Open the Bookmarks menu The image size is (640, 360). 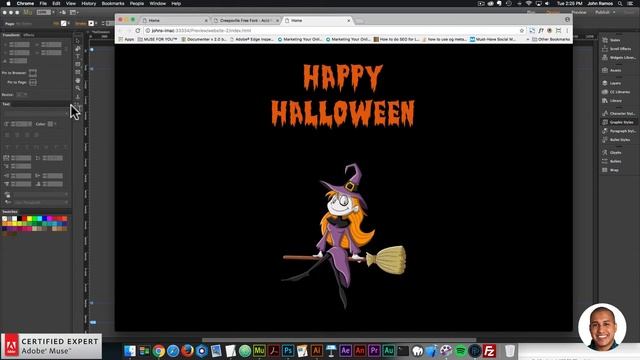[x=113, y=3]
